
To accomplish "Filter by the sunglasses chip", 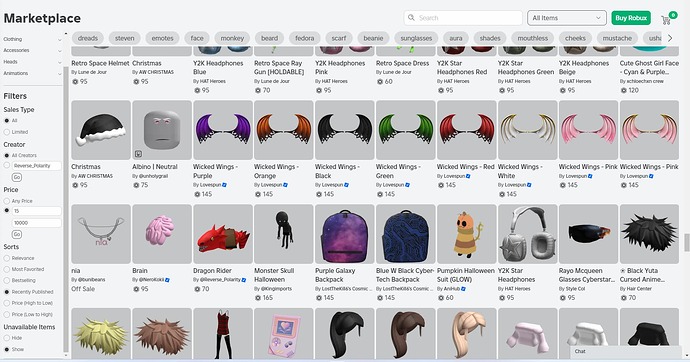I will click(416, 38).
